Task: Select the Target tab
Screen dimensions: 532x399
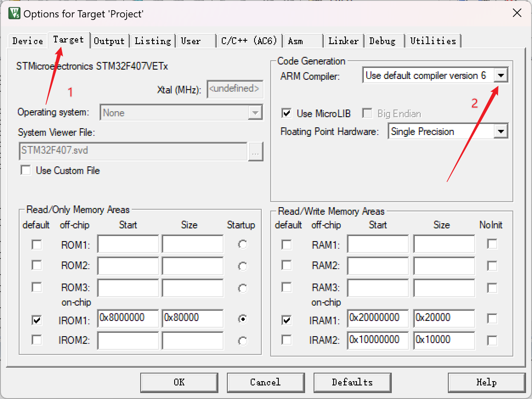Action: click(x=68, y=39)
